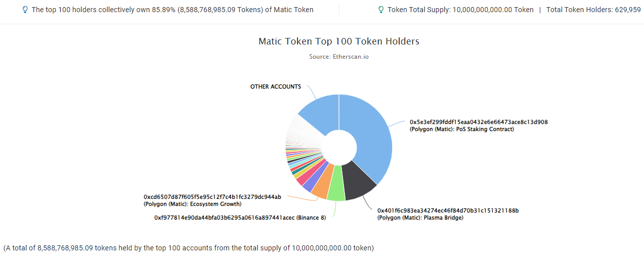Click the footnote about total tokens held

(188, 248)
